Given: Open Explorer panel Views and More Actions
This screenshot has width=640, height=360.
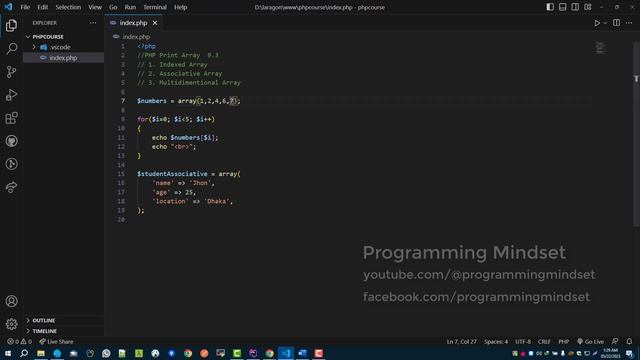Looking at the screenshot, I should pyautogui.click(x=93, y=23).
